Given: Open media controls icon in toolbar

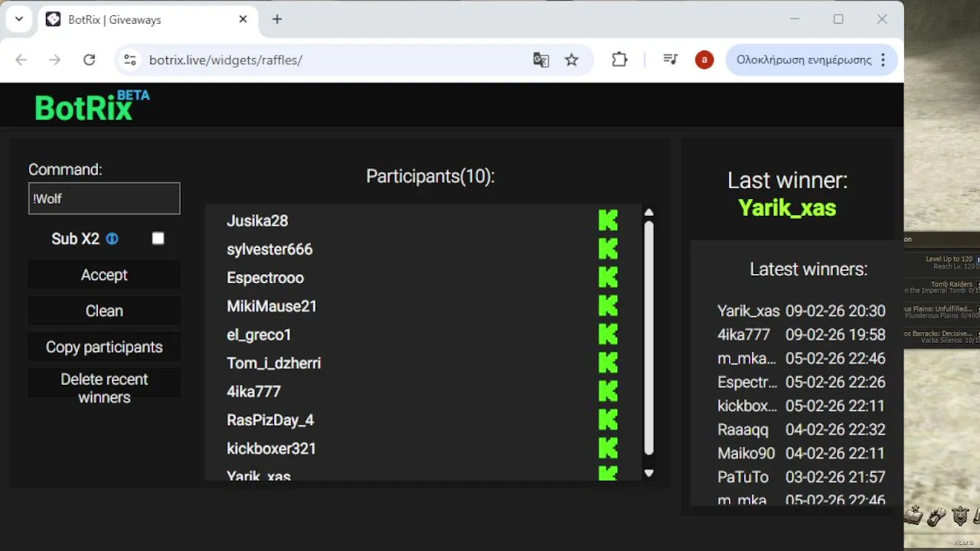Looking at the screenshot, I should pos(671,60).
